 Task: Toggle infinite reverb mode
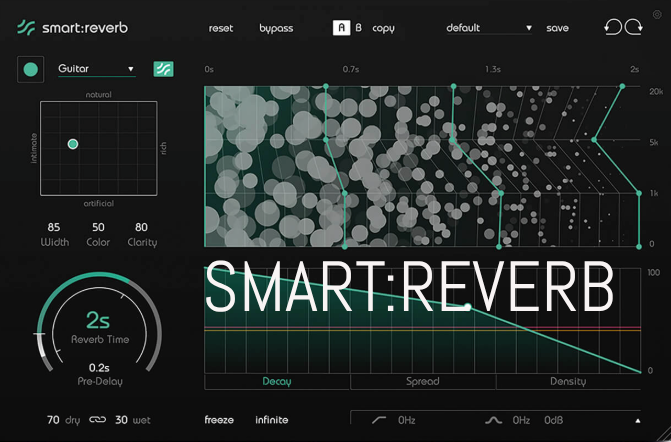tap(272, 420)
